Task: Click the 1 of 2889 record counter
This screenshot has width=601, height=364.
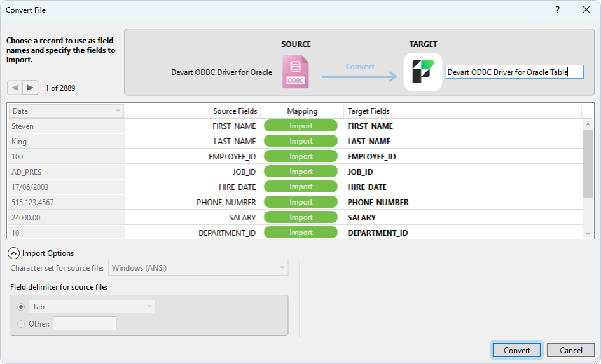Action: (x=60, y=88)
